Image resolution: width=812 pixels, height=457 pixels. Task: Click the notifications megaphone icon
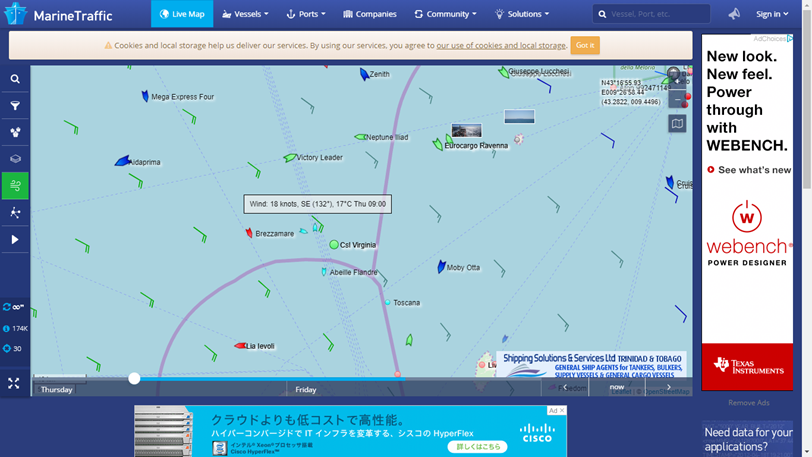[734, 14]
